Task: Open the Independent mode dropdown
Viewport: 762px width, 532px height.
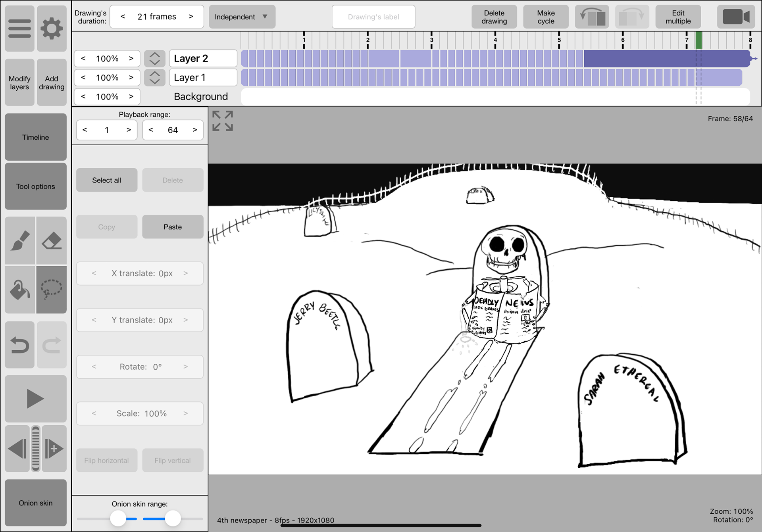Action: pos(242,17)
